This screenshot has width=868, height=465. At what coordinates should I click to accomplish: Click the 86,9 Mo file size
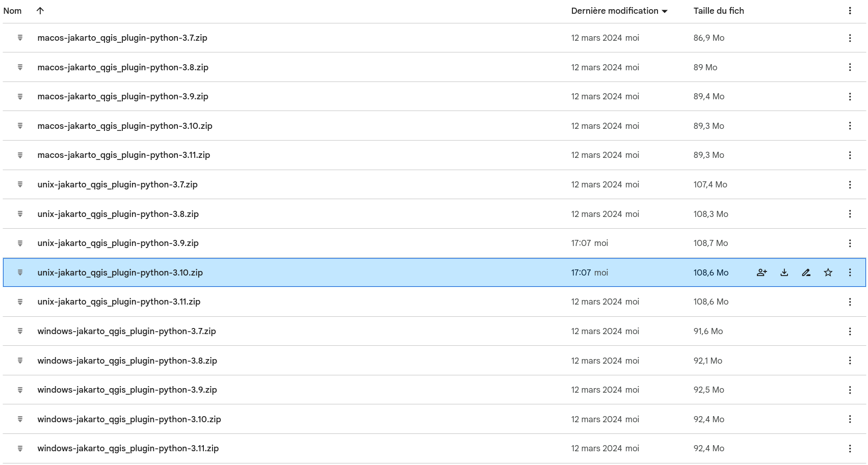(x=709, y=38)
